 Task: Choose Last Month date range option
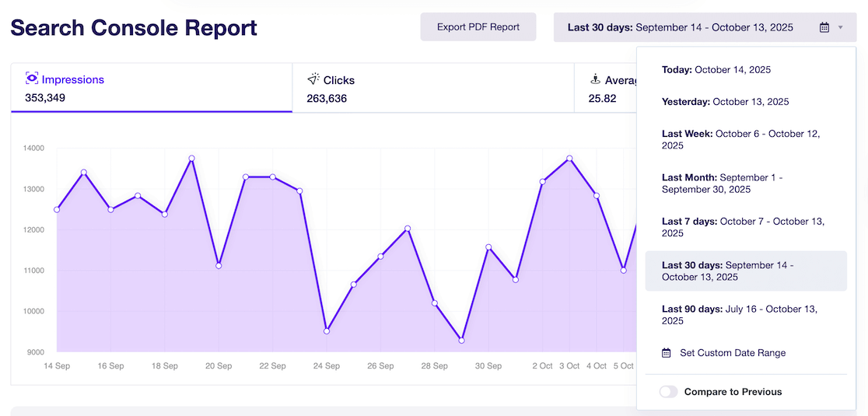coord(722,183)
